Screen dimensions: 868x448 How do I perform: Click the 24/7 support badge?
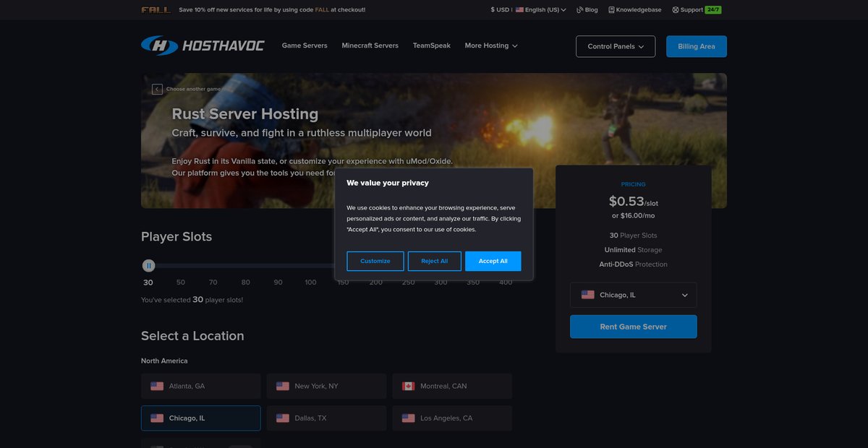pos(713,10)
